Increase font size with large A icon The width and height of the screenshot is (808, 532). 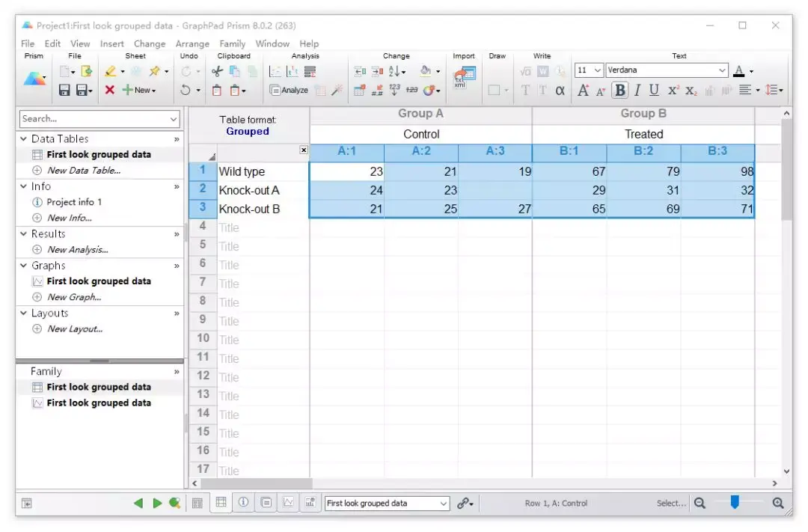[583, 91]
